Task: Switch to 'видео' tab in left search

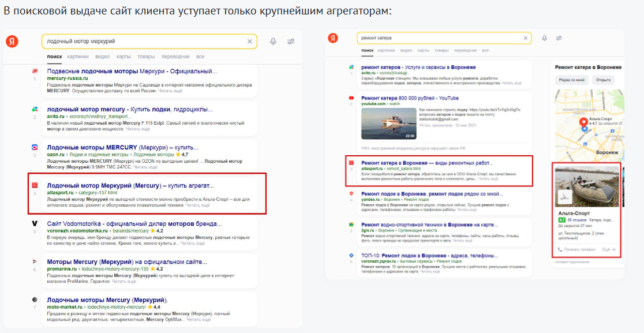Action: (x=103, y=57)
